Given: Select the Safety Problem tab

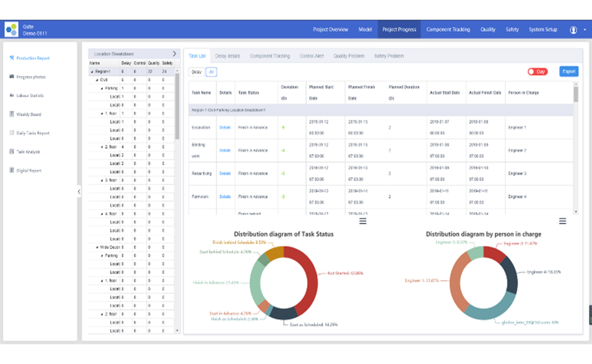Looking at the screenshot, I should [x=389, y=56].
